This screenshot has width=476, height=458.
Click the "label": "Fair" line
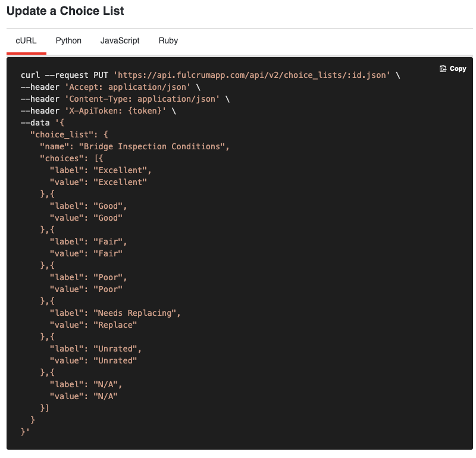(x=89, y=241)
